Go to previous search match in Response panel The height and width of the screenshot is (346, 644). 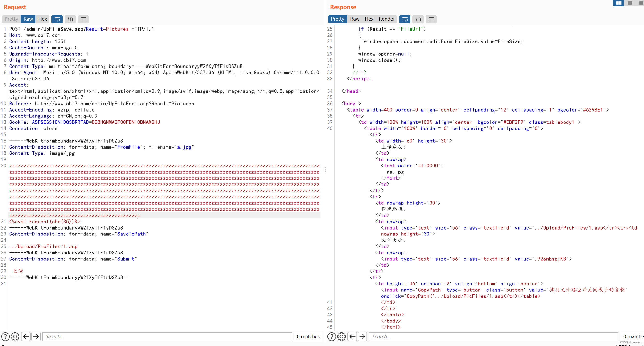pyautogui.click(x=352, y=336)
